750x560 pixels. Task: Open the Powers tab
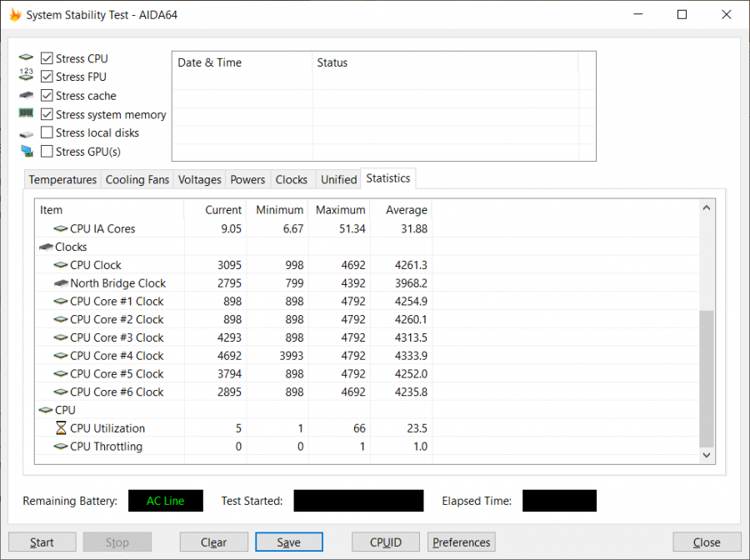[247, 180]
